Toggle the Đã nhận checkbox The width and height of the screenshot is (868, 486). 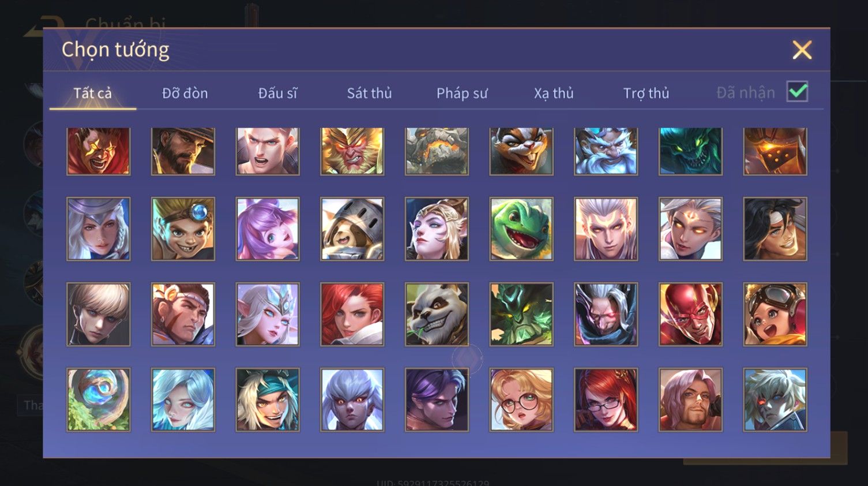(797, 92)
